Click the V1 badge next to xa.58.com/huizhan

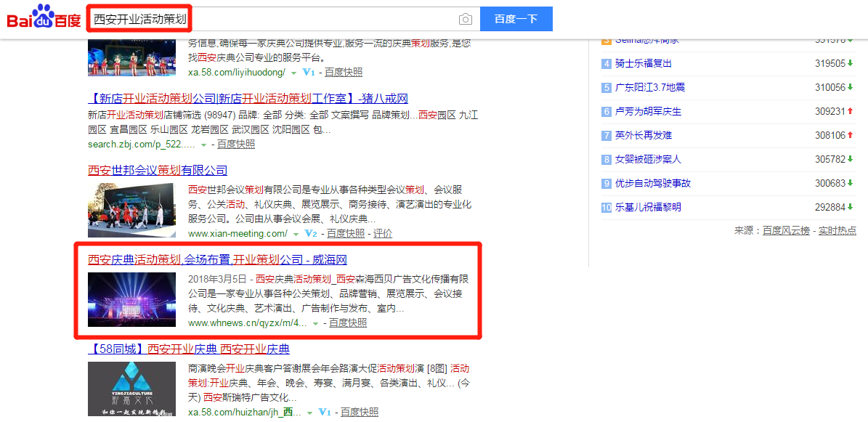click(325, 412)
